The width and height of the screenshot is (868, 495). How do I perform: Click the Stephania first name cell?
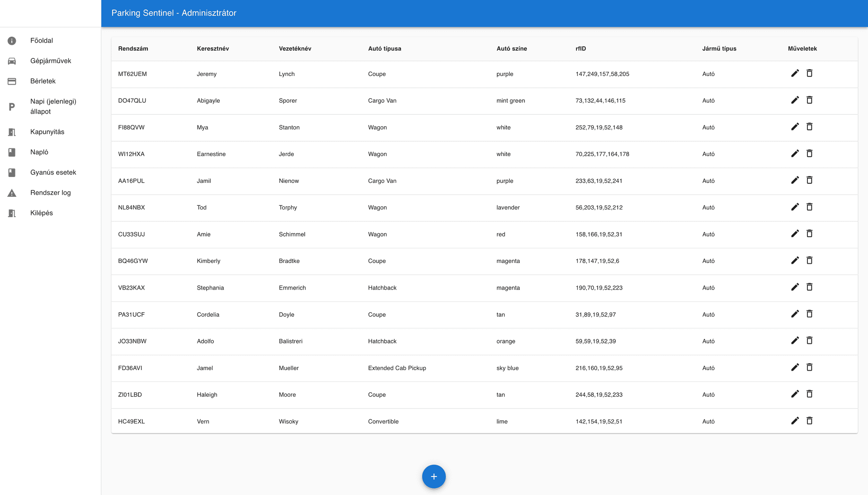click(x=210, y=288)
